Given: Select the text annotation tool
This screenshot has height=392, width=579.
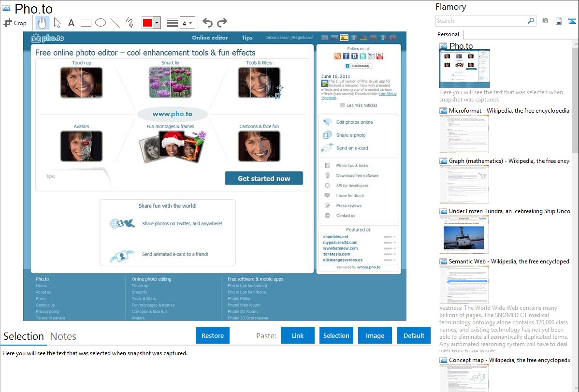Looking at the screenshot, I should (71, 23).
